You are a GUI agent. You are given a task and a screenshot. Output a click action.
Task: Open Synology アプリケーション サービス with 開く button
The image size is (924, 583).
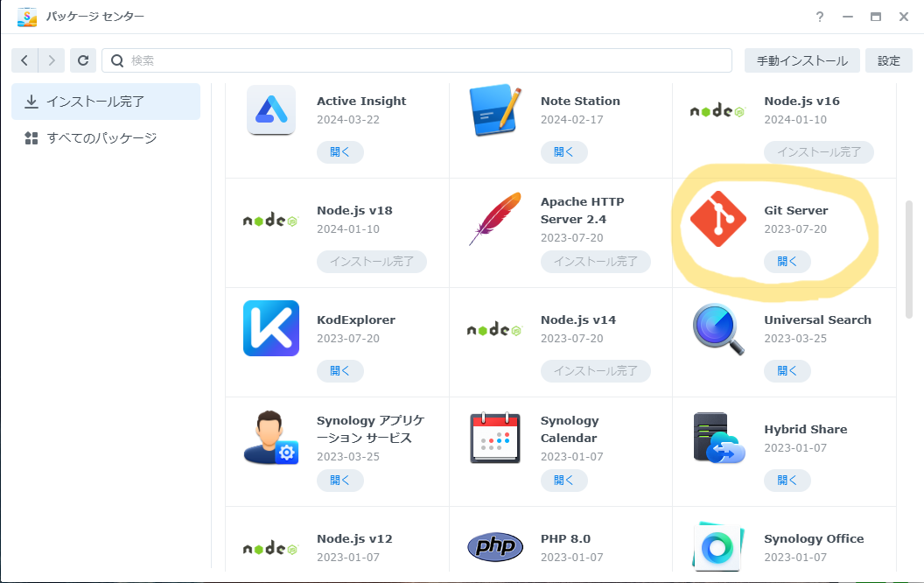(x=340, y=481)
